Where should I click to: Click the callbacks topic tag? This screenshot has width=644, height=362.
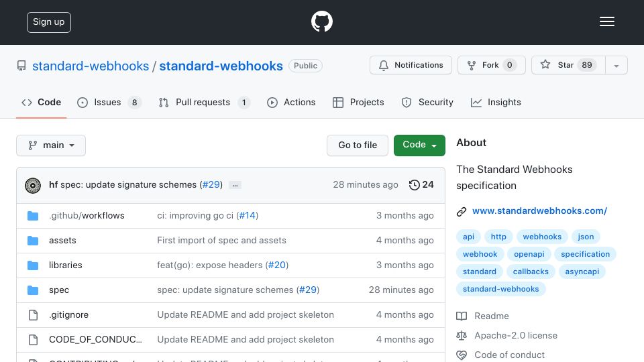pos(531,271)
